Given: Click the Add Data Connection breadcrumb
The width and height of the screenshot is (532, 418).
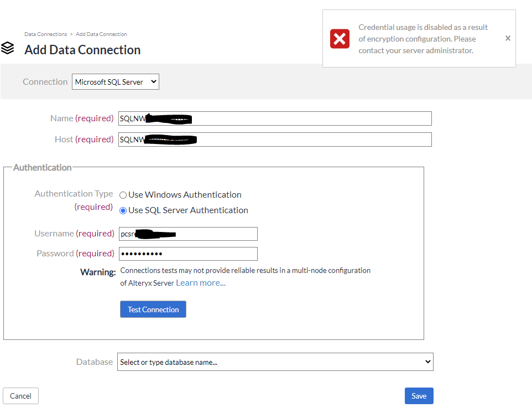Looking at the screenshot, I should coord(101,34).
